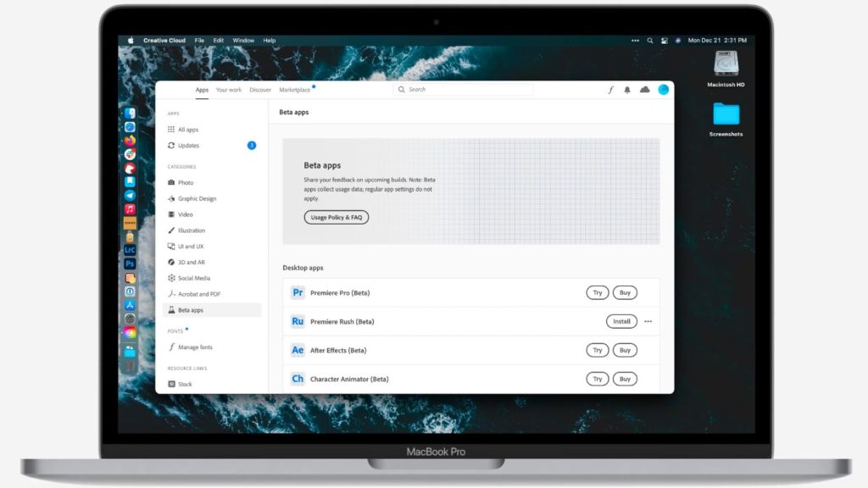Image resolution: width=868 pixels, height=488 pixels.
Task: Try After Effects (Beta)
Action: tap(598, 350)
